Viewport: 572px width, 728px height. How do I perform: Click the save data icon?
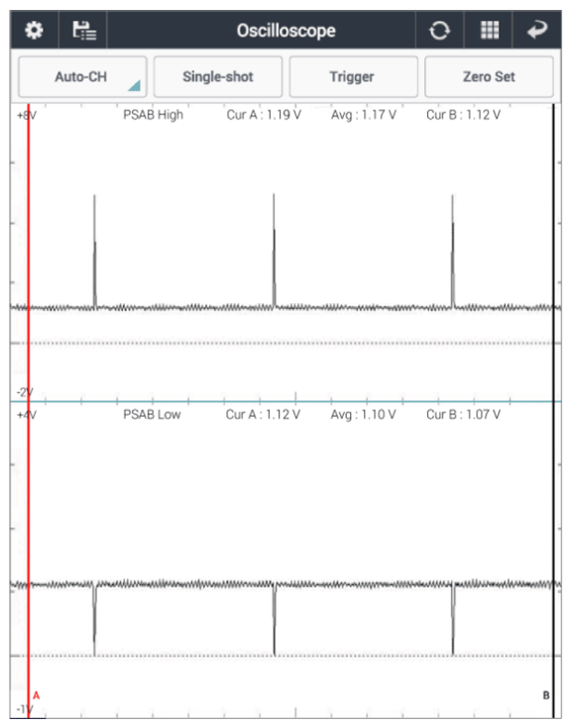(84, 31)
